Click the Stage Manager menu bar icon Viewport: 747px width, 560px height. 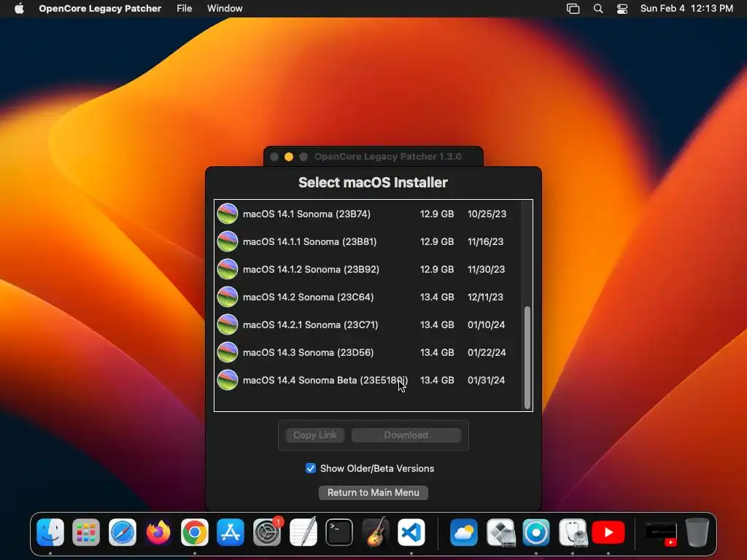[x=573, y=8]
